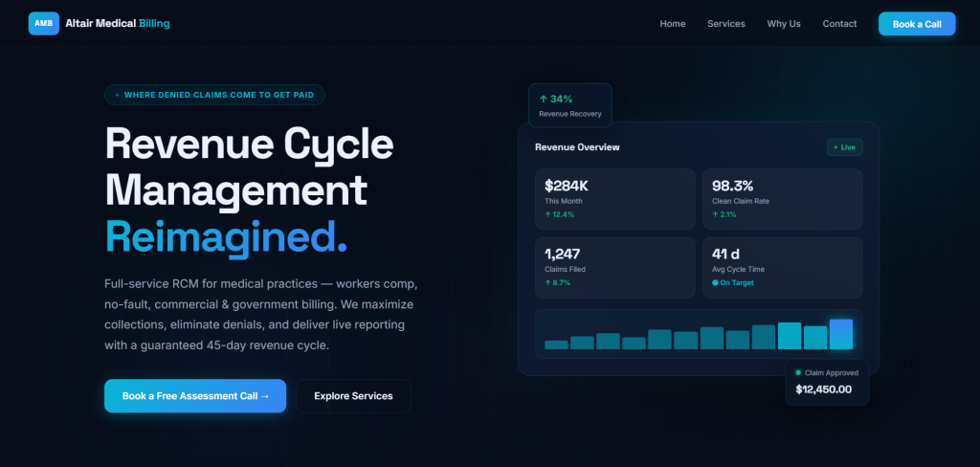Open the $12,450.00 Claim Approved card
This screenshot has height=467, width=980.
tap(827, 382)
